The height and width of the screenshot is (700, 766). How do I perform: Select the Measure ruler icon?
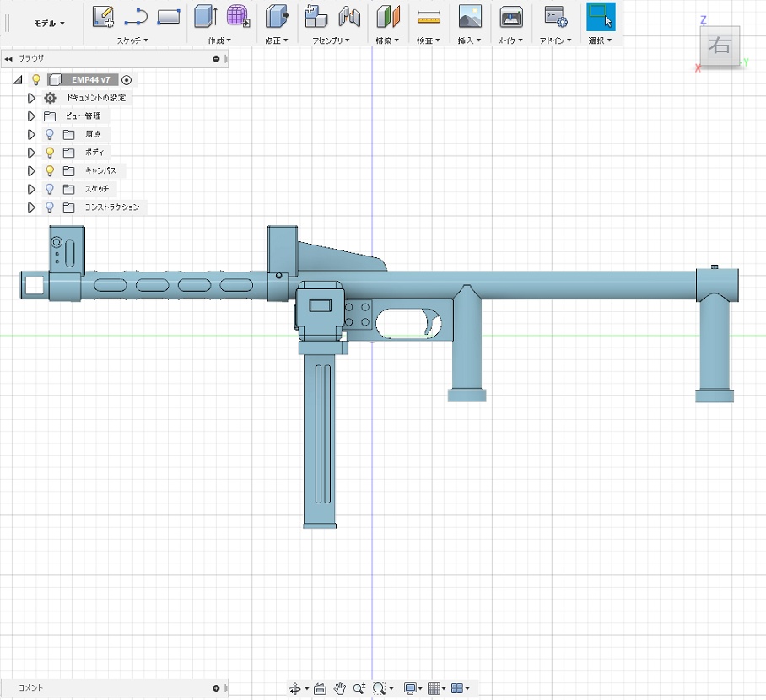pos(429,16)
